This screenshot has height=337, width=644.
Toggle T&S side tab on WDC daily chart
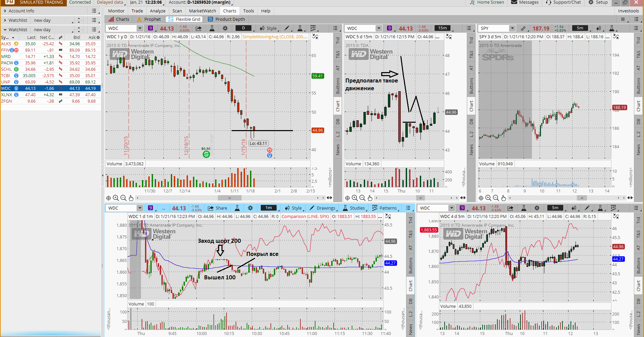click(338, 54)
